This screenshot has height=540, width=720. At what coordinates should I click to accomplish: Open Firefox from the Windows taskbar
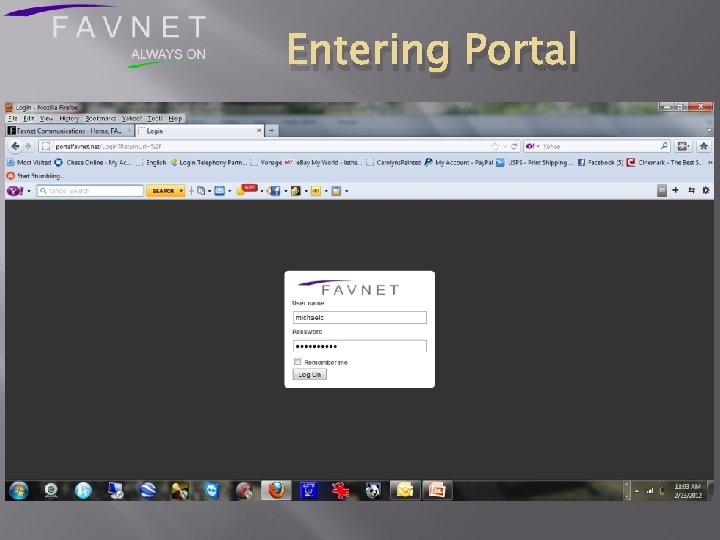pos(276,490)
